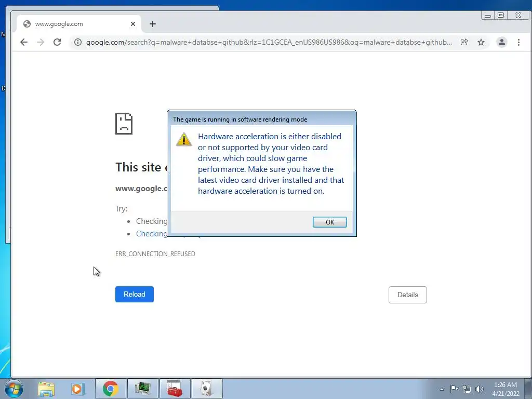This screenshot has width=532, height=399.
Task: Click the Details button
Action: point(407,295)
